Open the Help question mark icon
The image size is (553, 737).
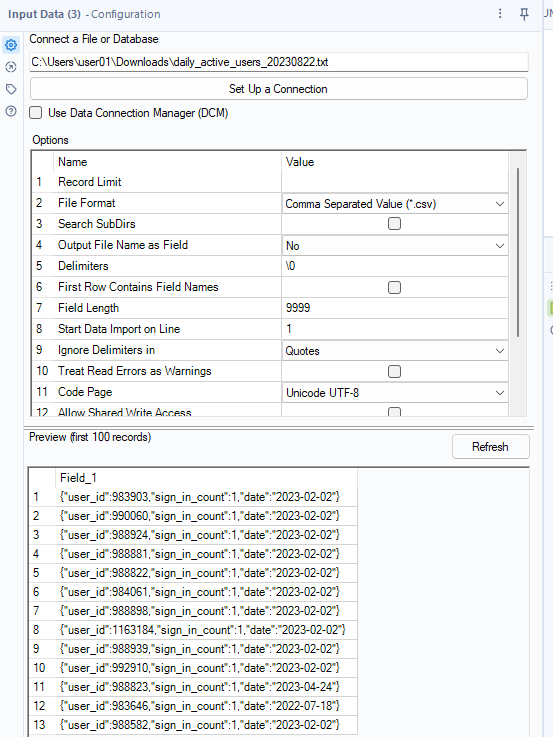click(11, 111)
